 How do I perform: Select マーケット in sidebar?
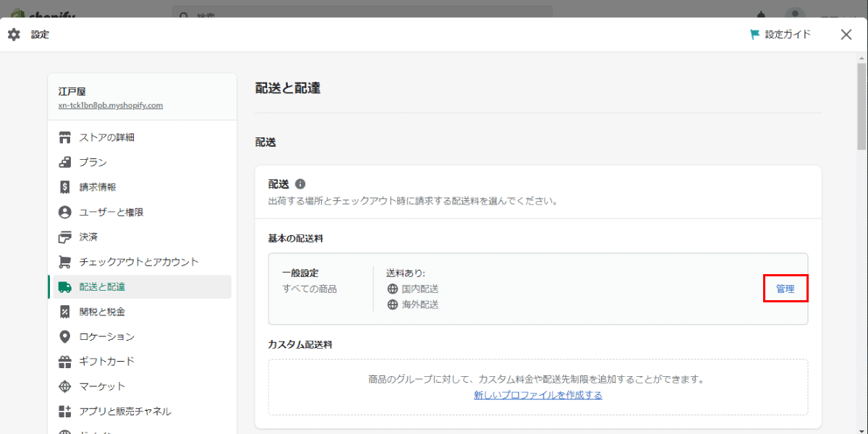pyautogui.click(x=142, y=386)
